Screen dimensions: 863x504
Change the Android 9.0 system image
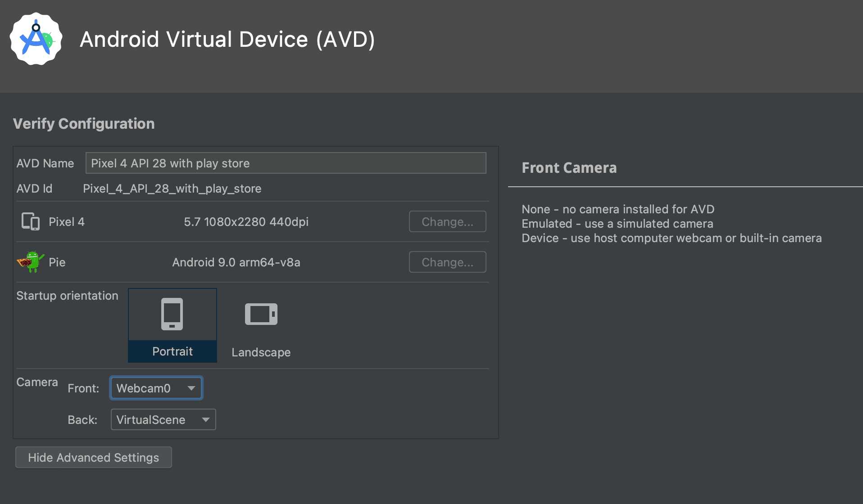pos(447,262)
